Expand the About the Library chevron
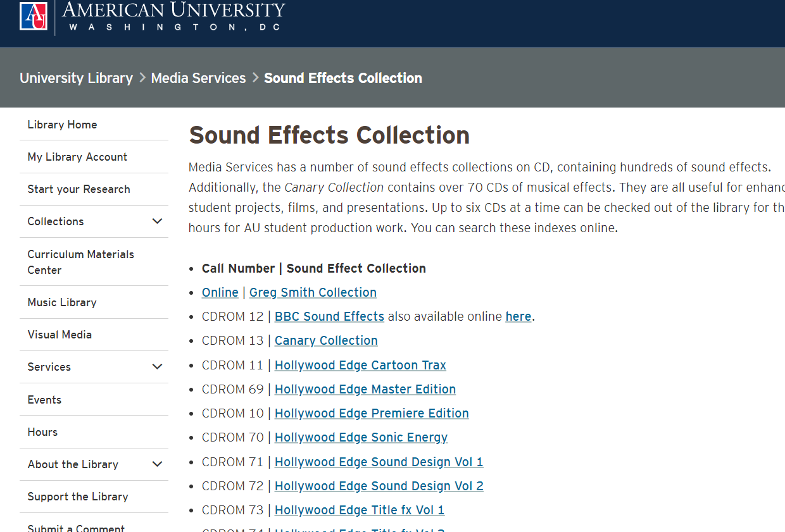The height and width of the screenshot is (532, 785). coord(158,464)
